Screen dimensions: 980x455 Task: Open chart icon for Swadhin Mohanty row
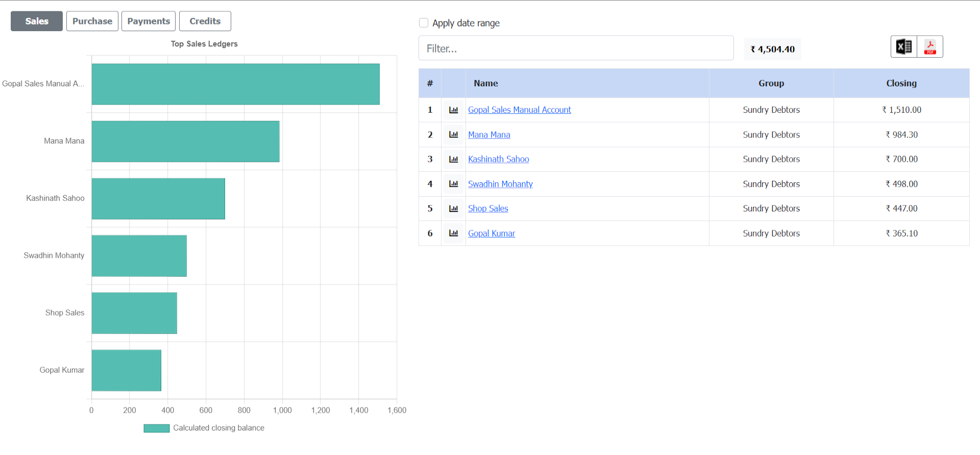click(453, 184)
